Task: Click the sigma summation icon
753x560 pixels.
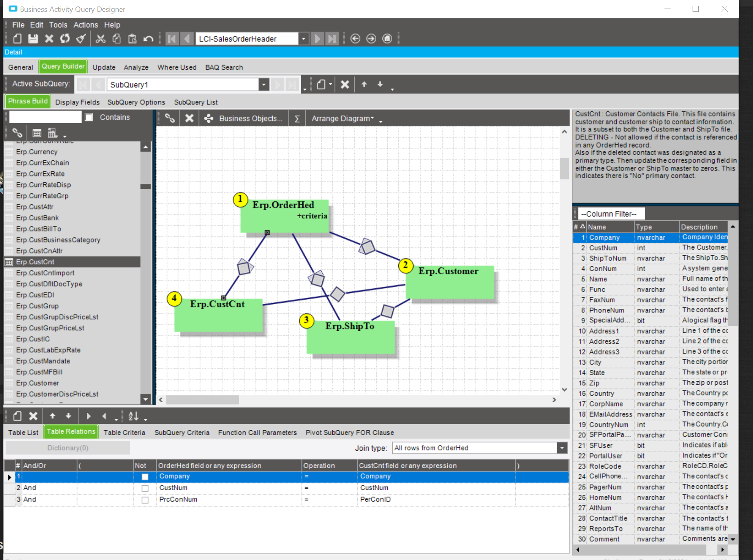Action: pos(297,119)
